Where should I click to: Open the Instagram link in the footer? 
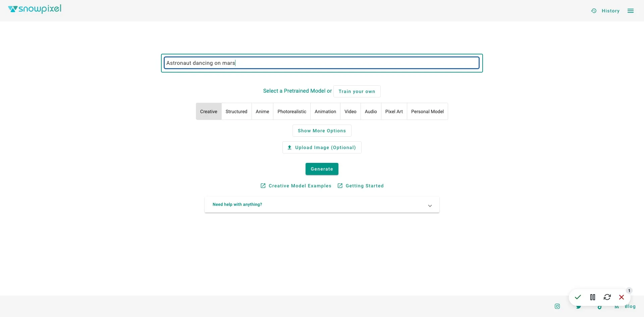coord(557,306)
